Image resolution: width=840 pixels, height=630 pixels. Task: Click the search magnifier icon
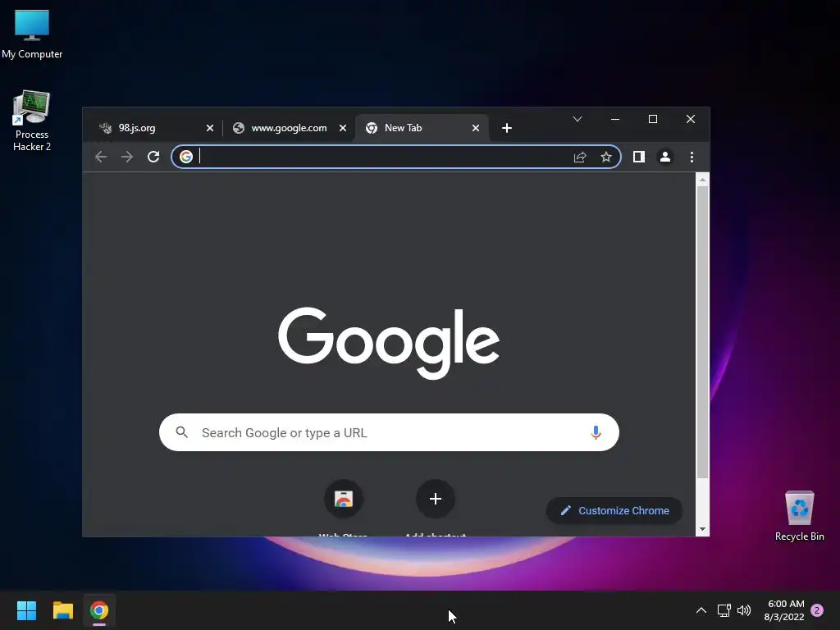(182, 432)
